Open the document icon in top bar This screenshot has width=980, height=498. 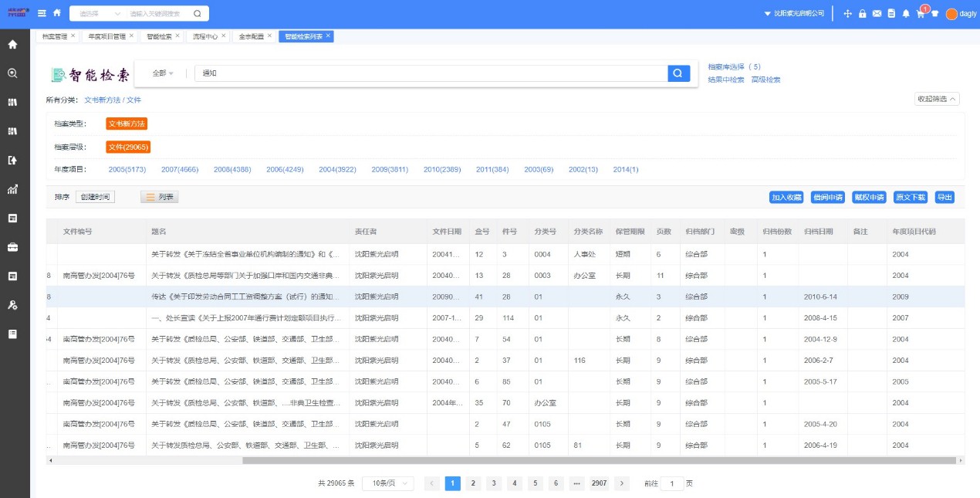[891, 14]
